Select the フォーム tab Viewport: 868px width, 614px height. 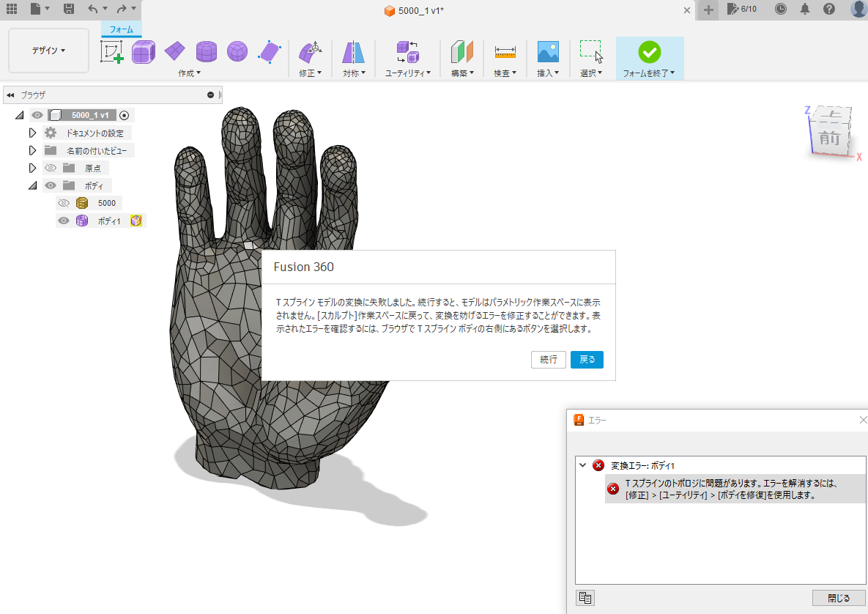tap(121, 29)
